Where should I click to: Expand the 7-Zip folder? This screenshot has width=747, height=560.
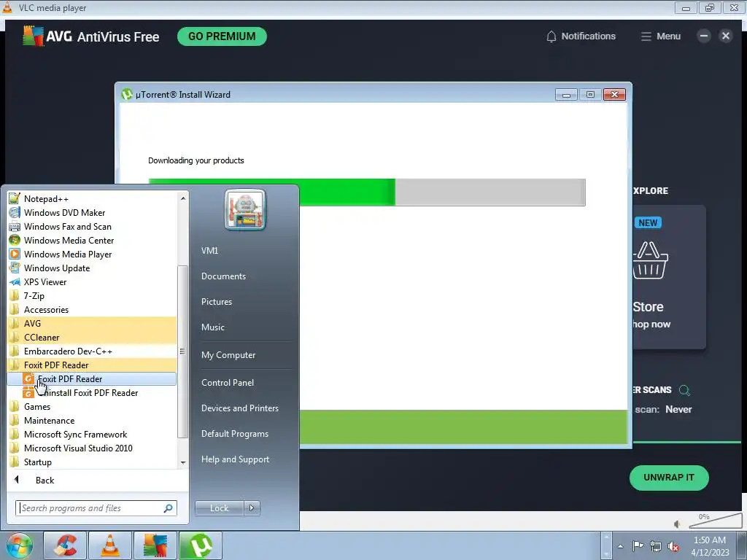coord(91,296)
